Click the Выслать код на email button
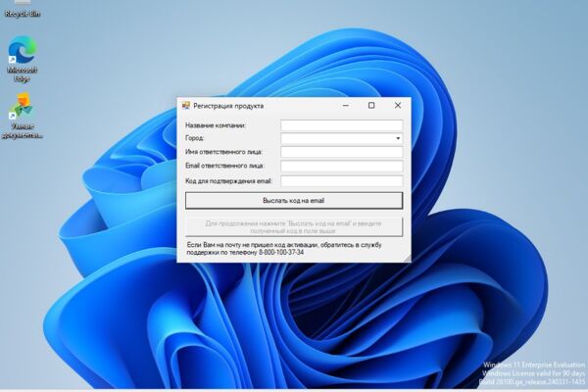This screenshot has height=392, width=588. tap(294, 201)
